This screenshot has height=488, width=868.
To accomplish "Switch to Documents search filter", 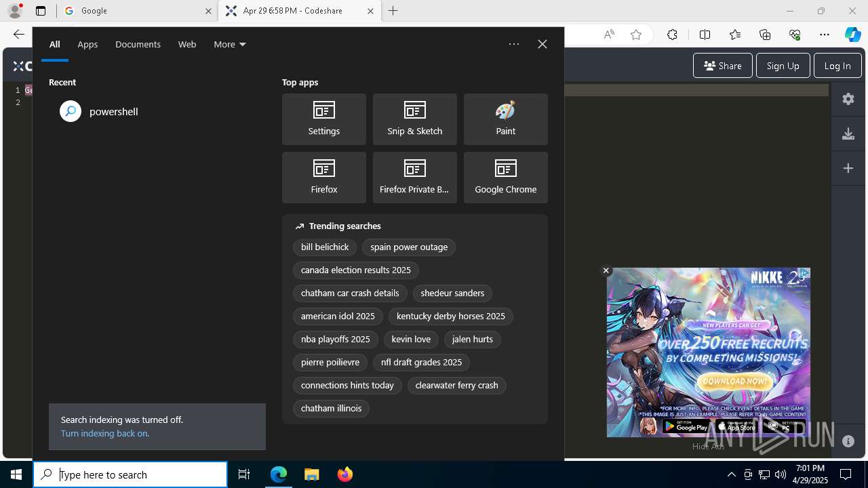I will pyautogui.click(x=138, y=44).
